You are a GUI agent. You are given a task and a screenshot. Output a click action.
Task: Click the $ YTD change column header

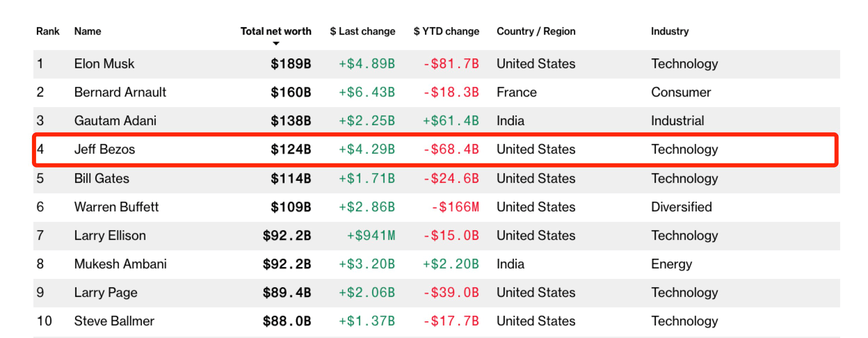(447, 31)
